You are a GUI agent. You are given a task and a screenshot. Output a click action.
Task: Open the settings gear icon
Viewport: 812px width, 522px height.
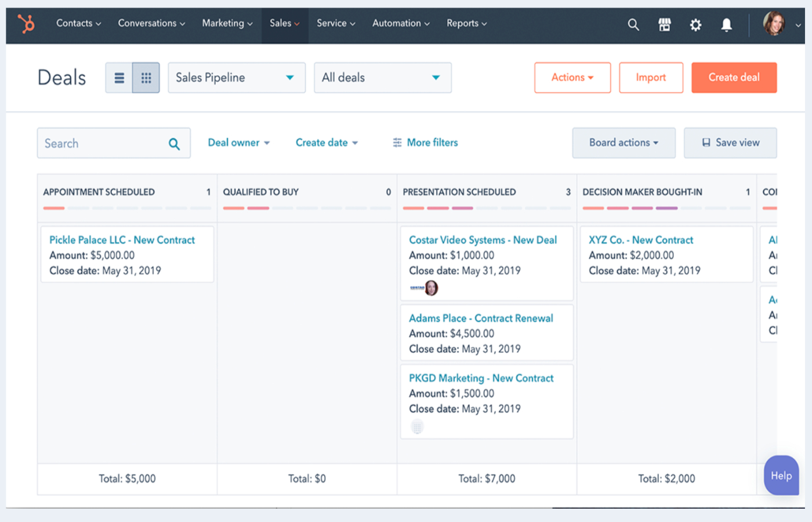[695, 24]
